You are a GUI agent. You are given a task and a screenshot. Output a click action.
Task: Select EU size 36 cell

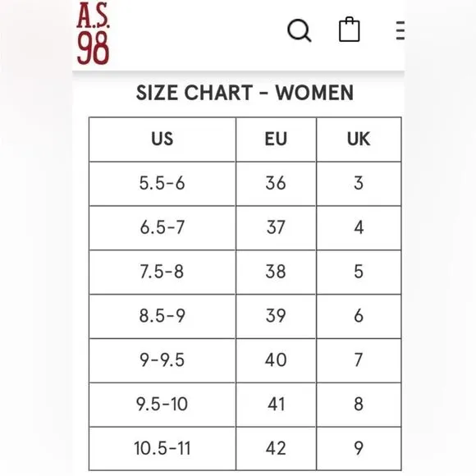[x=276, y=184]
